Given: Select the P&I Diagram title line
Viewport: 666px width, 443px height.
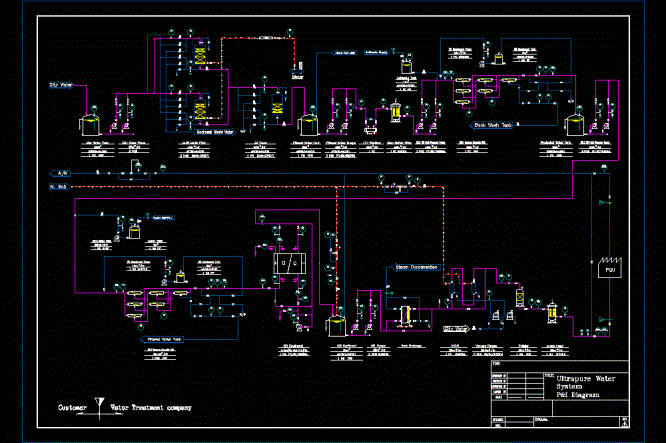Looking at the screenshot, I should (578, 395).
